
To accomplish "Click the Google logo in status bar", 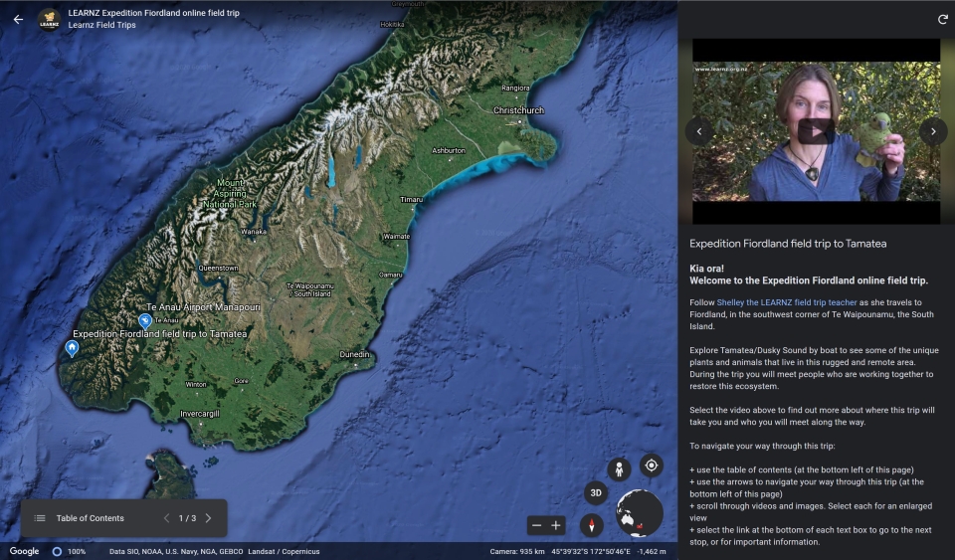I will tap(24, 551).
